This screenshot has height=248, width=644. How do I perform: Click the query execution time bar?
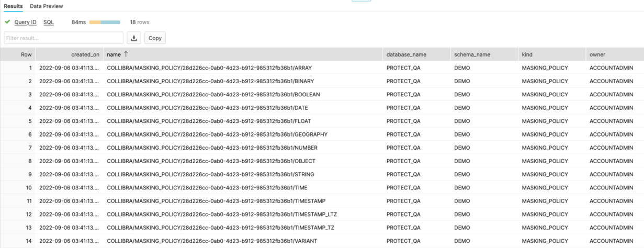105,22
